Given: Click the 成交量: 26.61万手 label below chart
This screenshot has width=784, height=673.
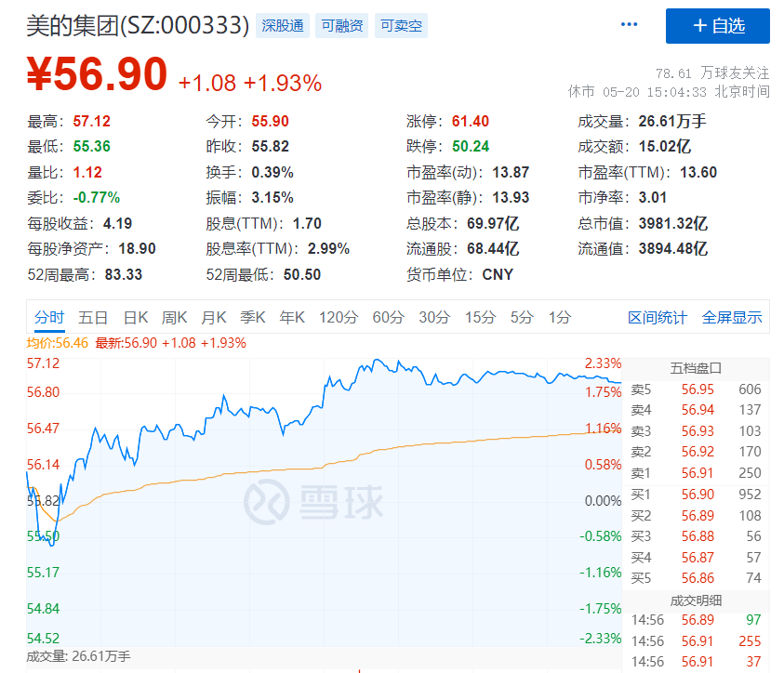Looking at the screenshot, I should click(78, 656).
